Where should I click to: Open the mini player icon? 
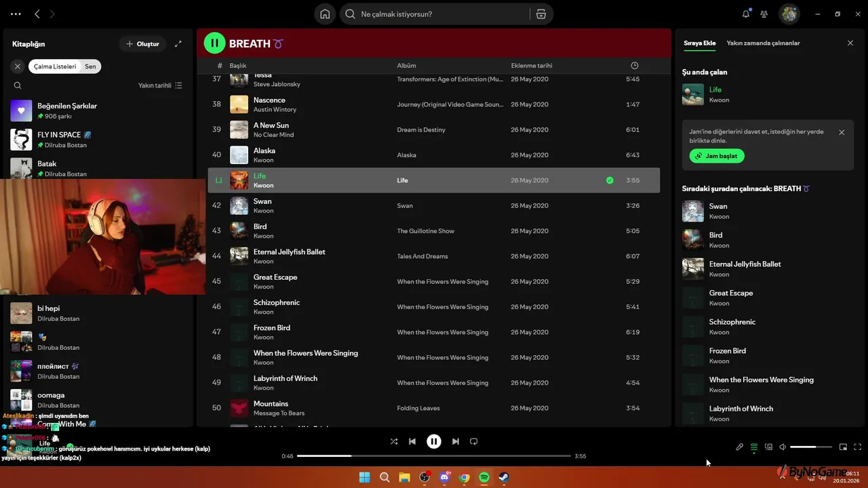point(843,447)
